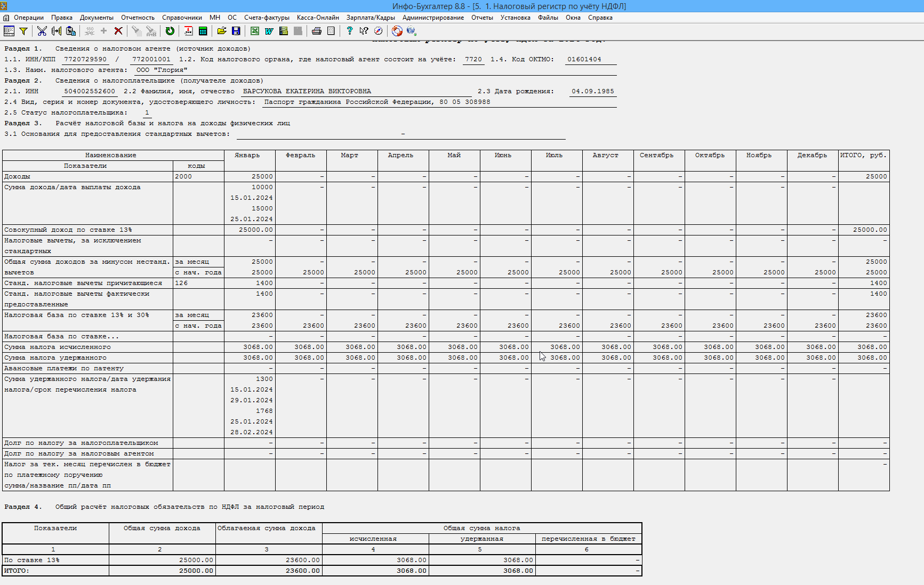Click the context help cursor-question icon
Screen dimensions: 924x585
(x=364, y=31)
